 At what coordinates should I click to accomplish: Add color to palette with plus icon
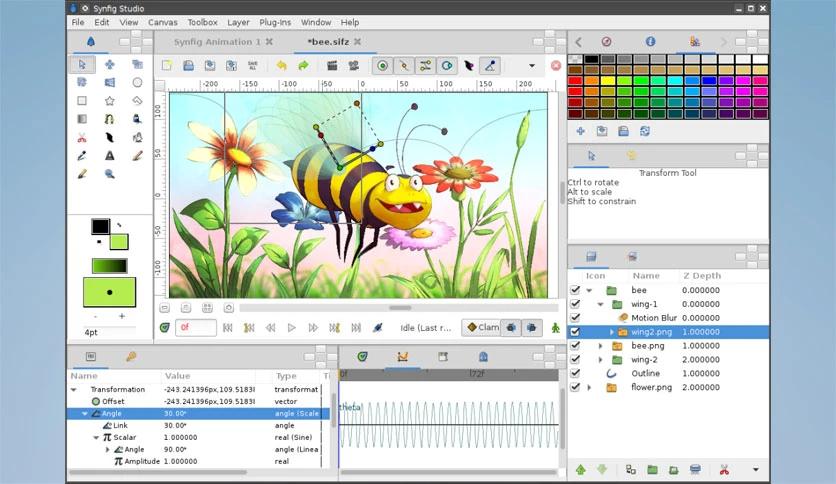(581, 131)
